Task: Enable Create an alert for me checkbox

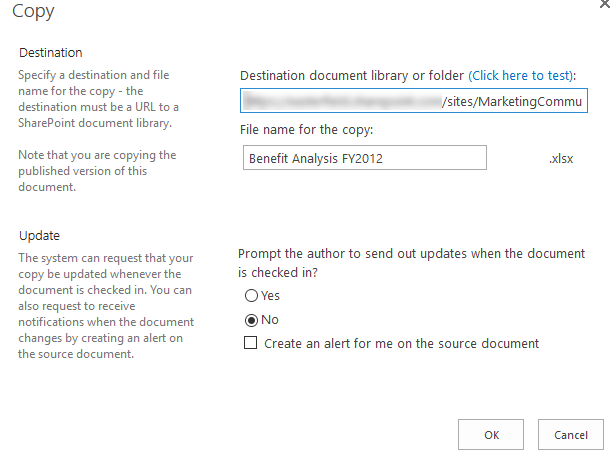Action: [251, 342]
